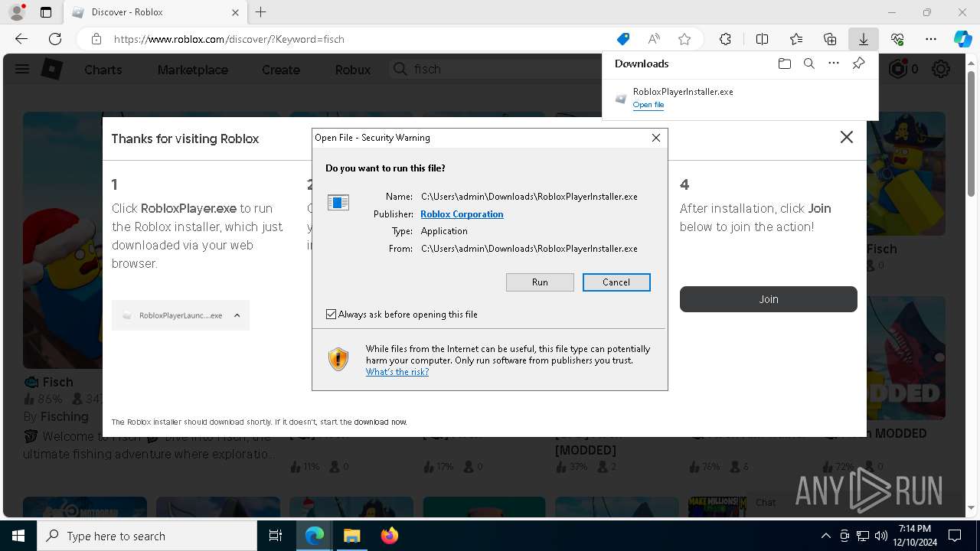Open Edge Settings and more menu
Image resolution: width=980 pixels, height=551 pixels.
click(931, 39)
